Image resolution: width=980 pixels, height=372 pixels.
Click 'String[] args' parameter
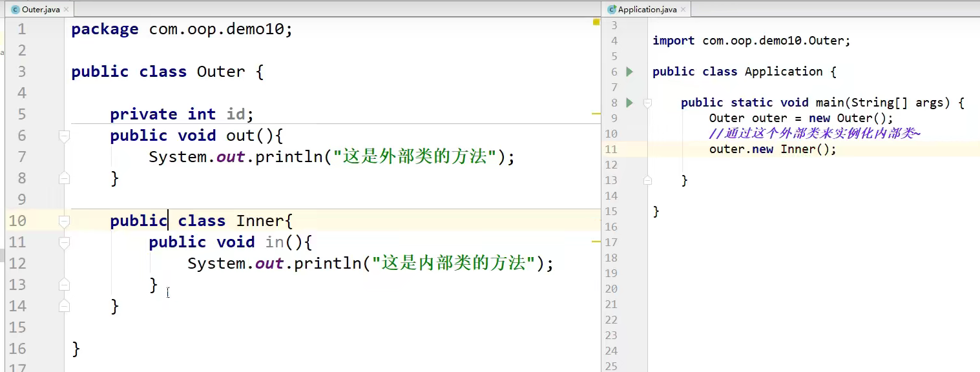(x=901, y=103)
